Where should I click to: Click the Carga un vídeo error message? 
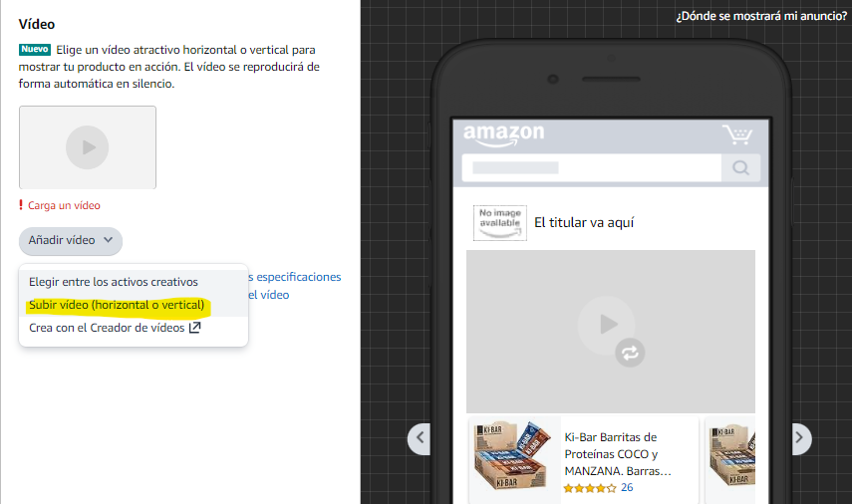pos(59,205)
